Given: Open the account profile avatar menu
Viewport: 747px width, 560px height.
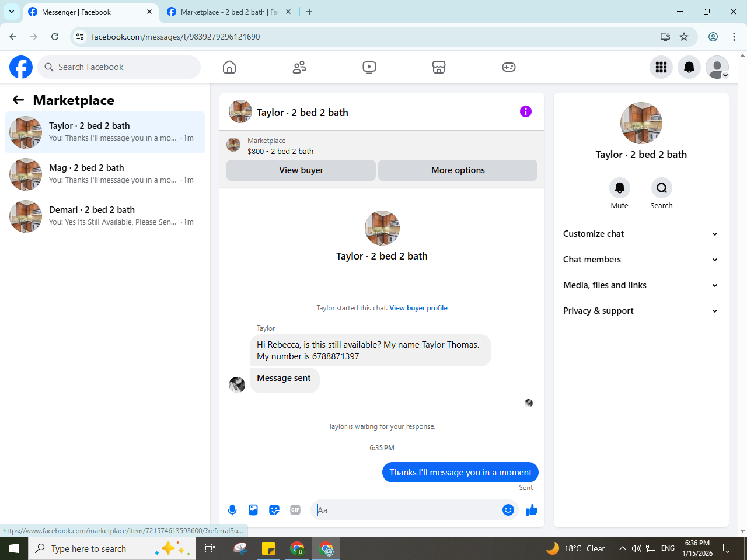Looking at the screenshot, I should (x=717, y=67).
